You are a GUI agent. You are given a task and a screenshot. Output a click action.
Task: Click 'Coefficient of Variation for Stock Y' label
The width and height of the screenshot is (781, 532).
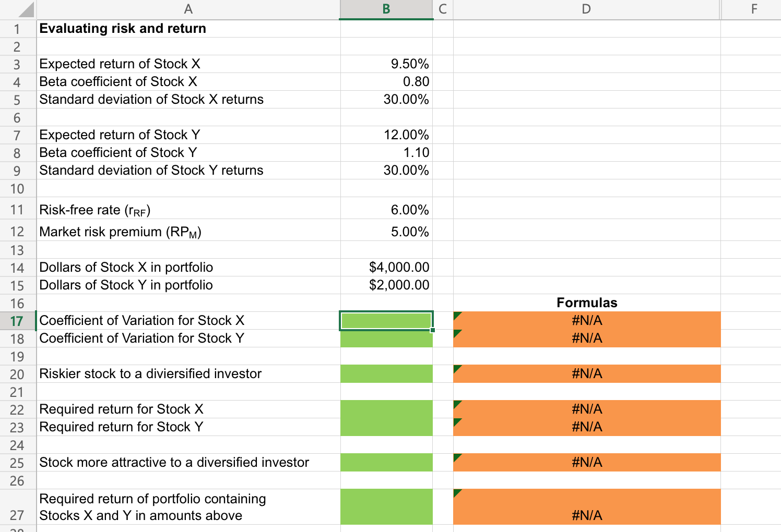pos(142,338)
